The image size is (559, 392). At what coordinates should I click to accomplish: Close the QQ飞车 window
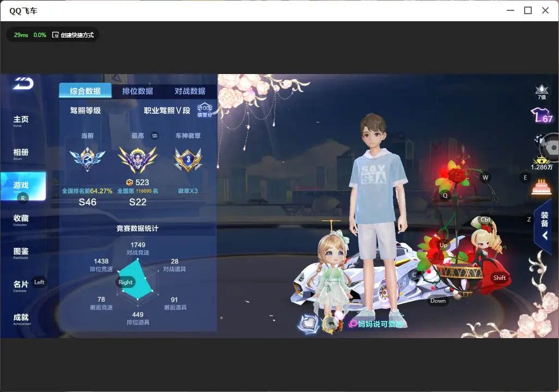pyautogui.click(x=545, y=11)
